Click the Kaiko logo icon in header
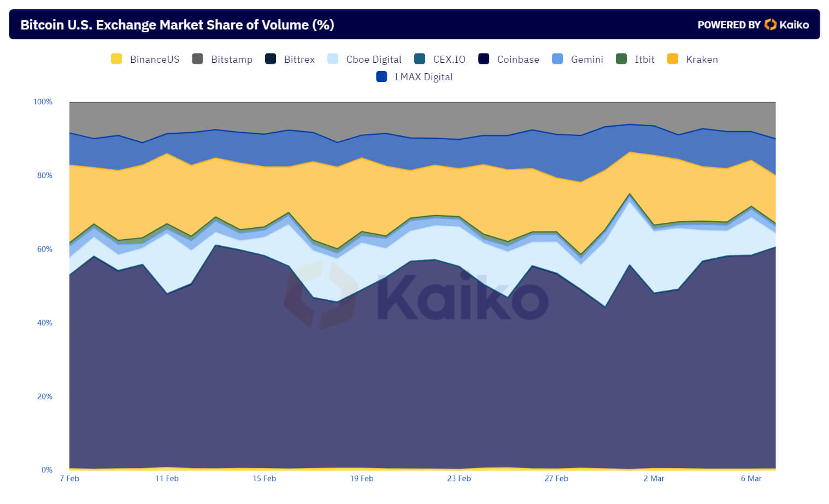 [x=770, y=25]
